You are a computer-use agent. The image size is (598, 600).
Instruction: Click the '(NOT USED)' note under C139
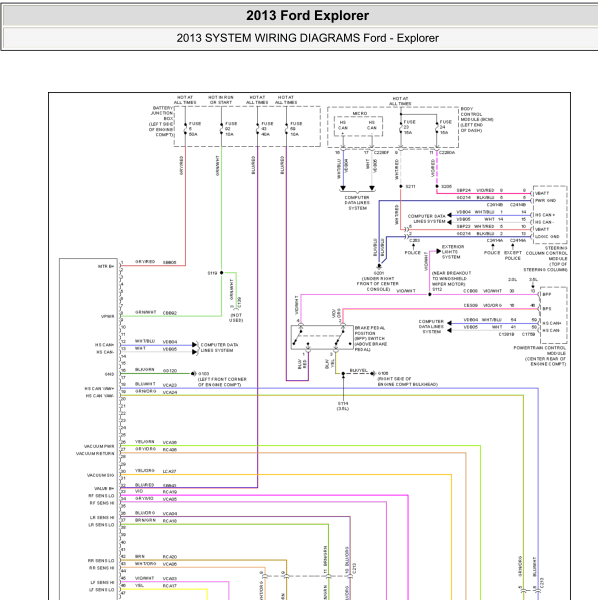pyautogui.click(x=236, y=318)
